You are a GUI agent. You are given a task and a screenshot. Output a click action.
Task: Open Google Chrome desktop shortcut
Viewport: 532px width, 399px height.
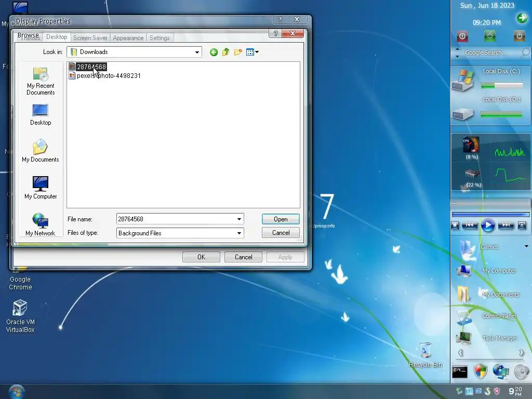pyautogui.click(x=20, y=280)
